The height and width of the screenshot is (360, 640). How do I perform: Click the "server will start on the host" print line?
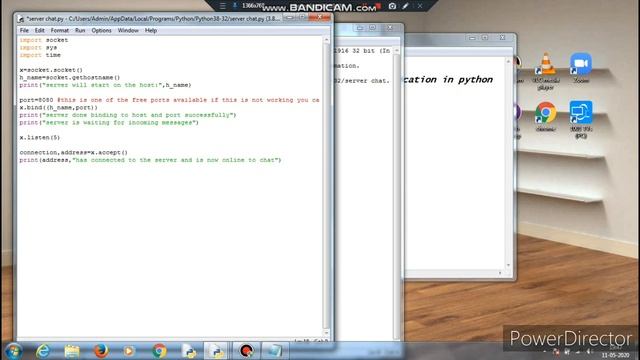(105, 85)
